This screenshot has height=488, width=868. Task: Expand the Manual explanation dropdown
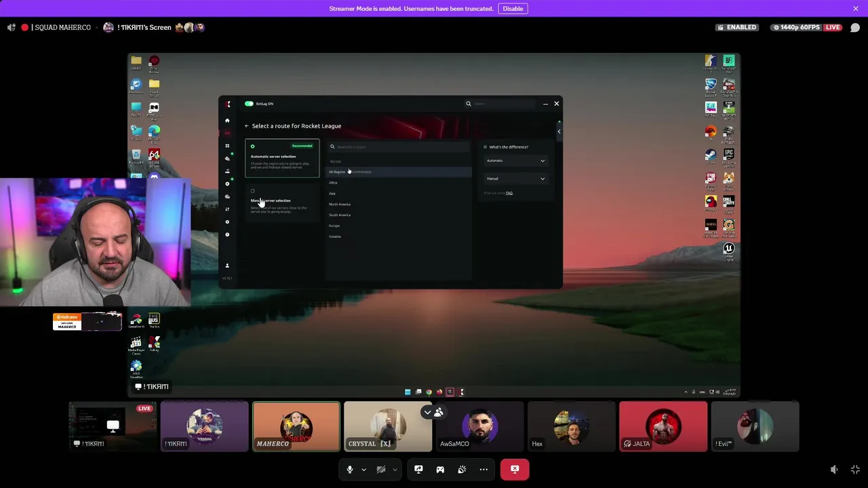pyautogui.click(x=515, y=179)
